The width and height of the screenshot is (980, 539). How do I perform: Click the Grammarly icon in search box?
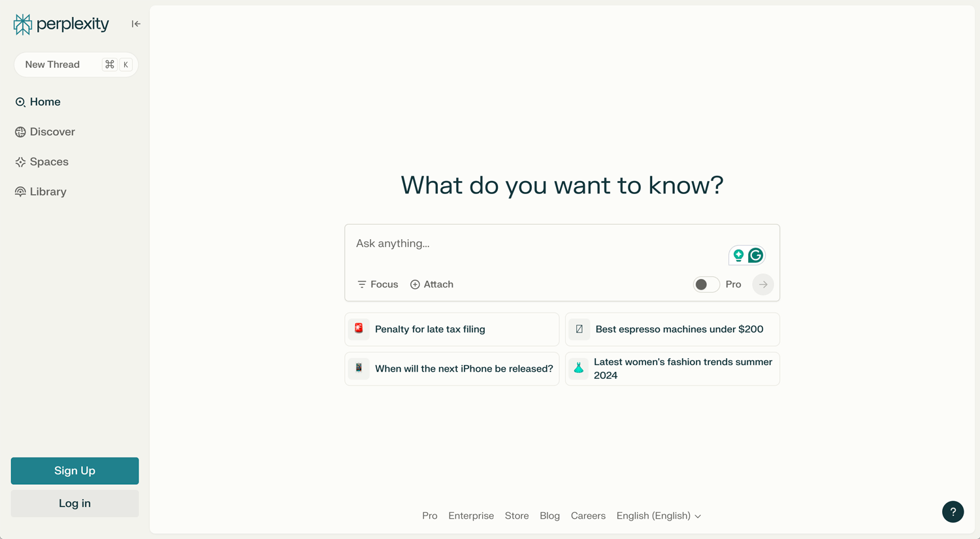tap(756, 255)
